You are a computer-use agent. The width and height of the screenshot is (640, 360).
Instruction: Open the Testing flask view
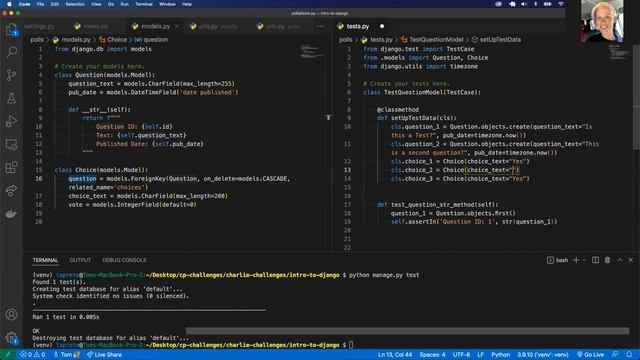pyautogui.click(x=11, y=98)
